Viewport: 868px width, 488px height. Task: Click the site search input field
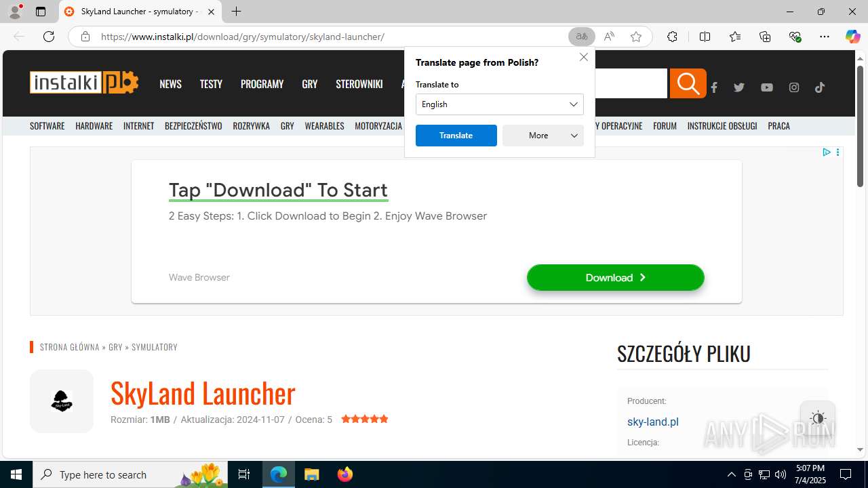click(631, 83)
